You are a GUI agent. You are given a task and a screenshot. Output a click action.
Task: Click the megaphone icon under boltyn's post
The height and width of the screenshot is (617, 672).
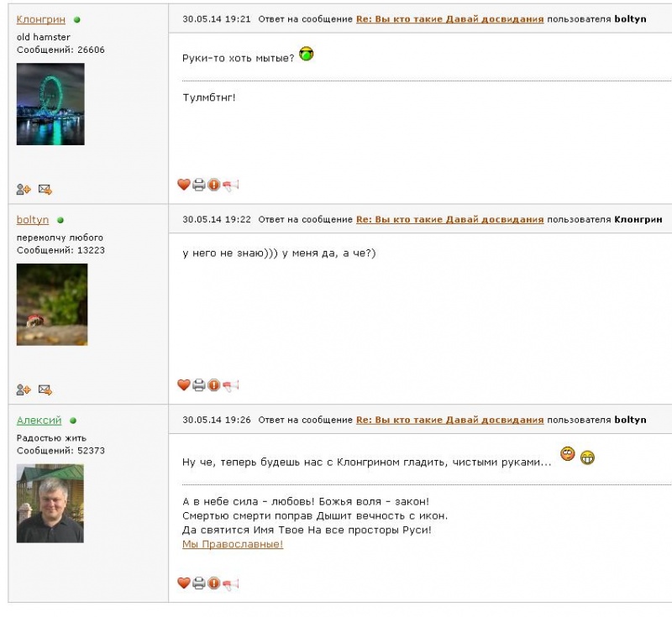click(230, 386)
